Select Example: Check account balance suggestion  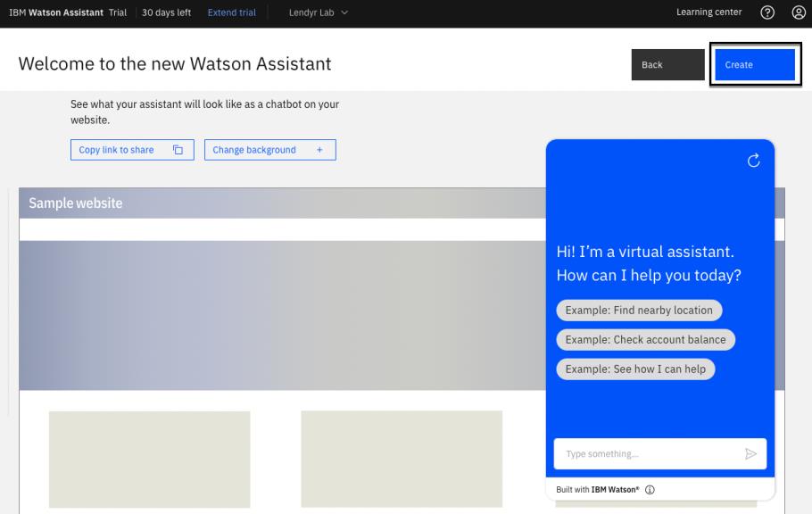[645, 340]
